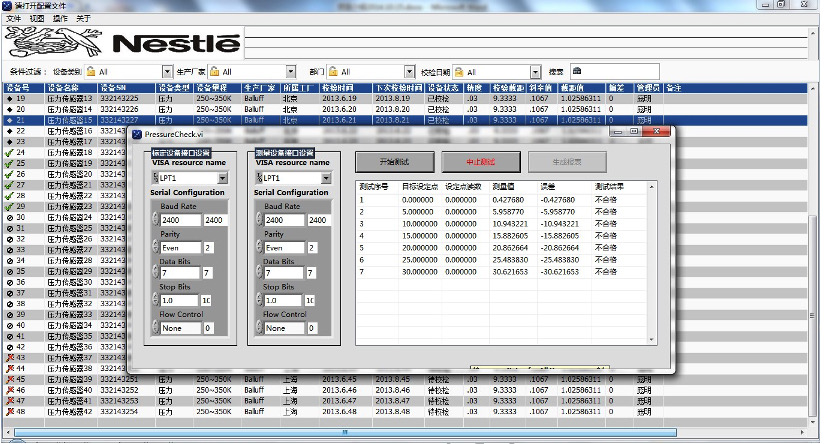The image size is (824, 444).
Task: Open the 设备类型 filter dropdown
Action: click(166, 72)
